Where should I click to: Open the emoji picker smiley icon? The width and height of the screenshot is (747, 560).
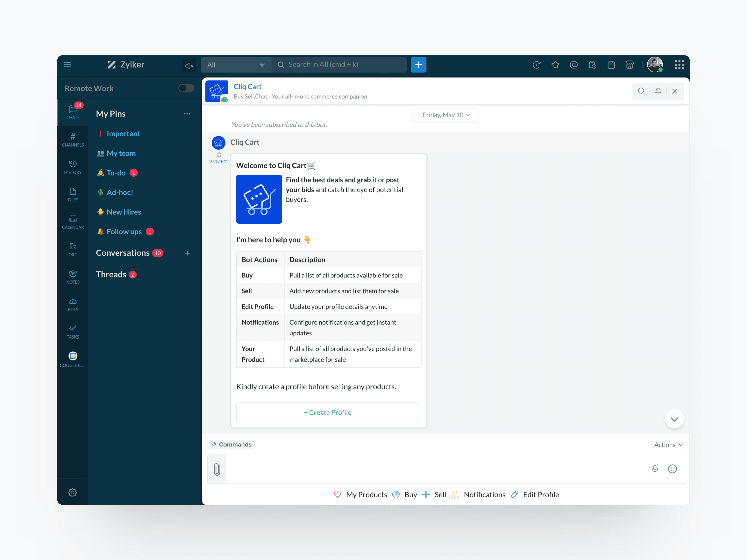(672, 469)
